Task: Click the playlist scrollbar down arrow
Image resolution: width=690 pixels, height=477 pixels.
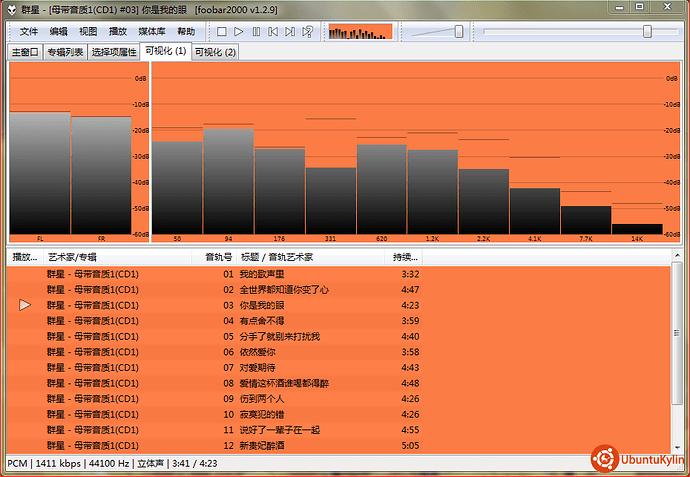Action: point(677,447)
